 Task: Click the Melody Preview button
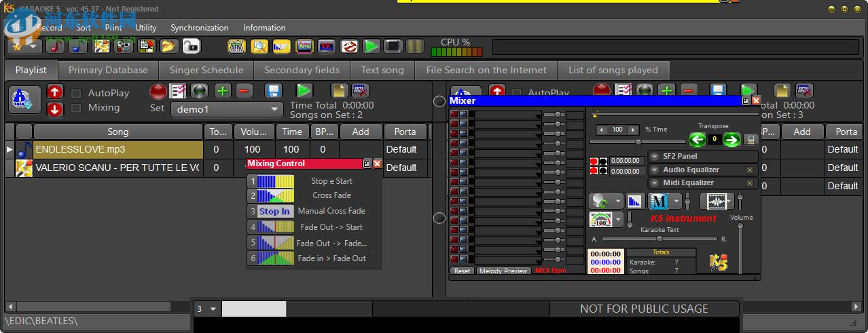tap(503, 271)
